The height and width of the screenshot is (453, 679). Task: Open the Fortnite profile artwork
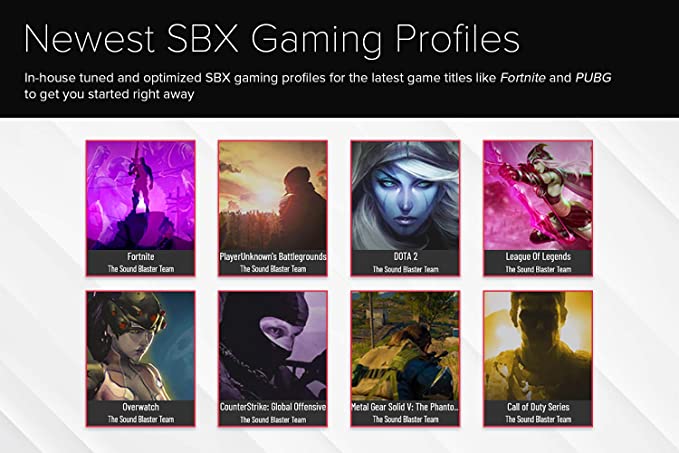click(140, 195)
